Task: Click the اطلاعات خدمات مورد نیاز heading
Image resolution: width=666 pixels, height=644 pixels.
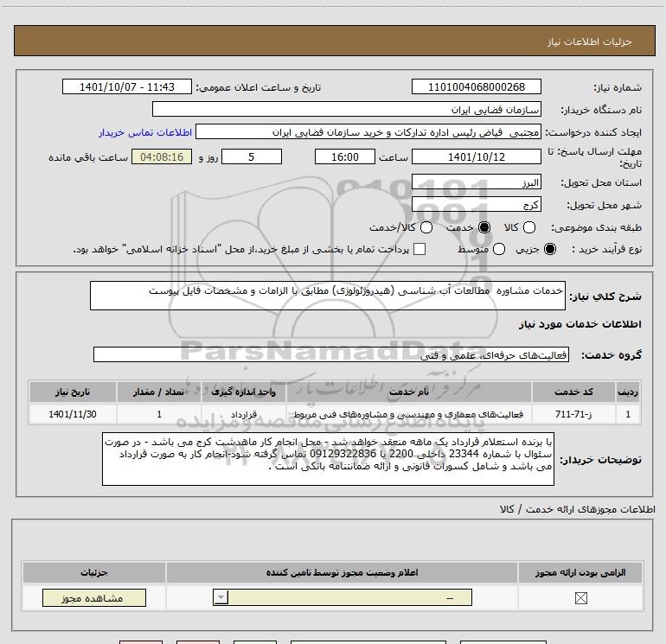Action: click(580, 324)
